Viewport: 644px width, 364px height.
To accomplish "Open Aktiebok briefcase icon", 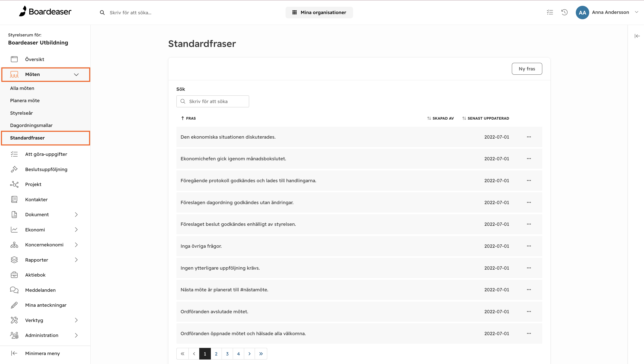I will 14,275.
